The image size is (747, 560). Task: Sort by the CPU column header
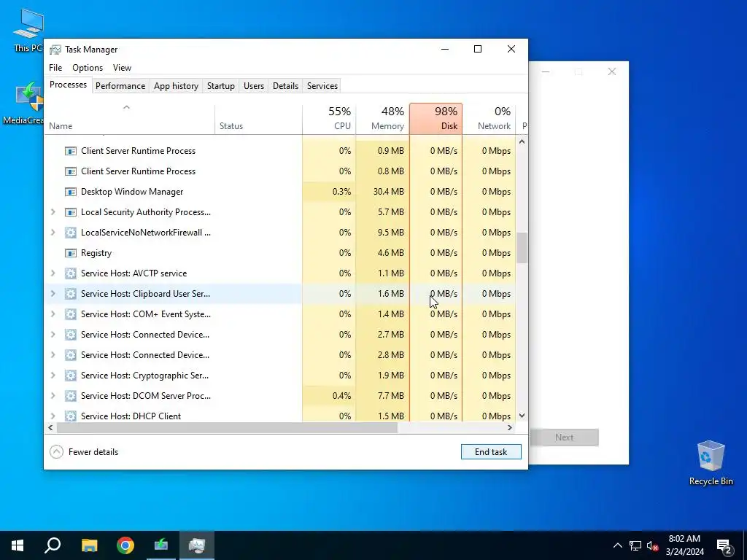329,119
